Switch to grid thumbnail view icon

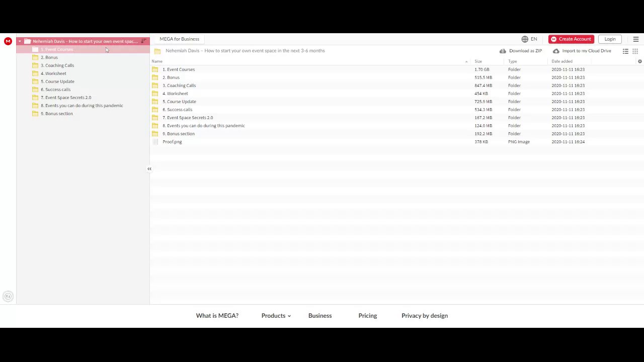(635, 51)
